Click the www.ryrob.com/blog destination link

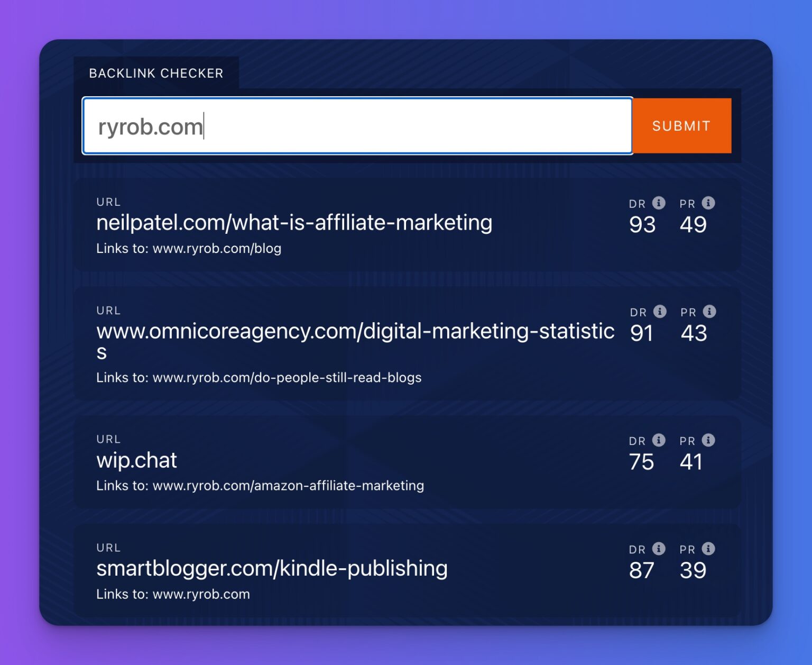click(216, 248)
